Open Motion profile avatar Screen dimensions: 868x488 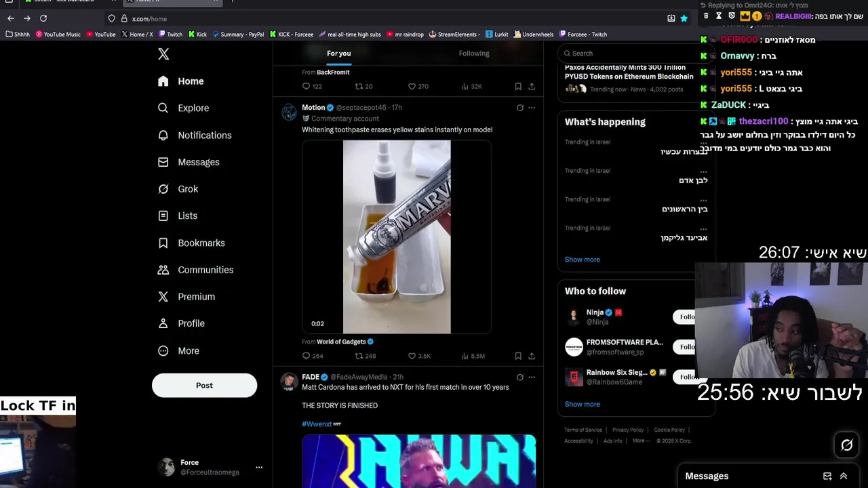tap(290, 112)
